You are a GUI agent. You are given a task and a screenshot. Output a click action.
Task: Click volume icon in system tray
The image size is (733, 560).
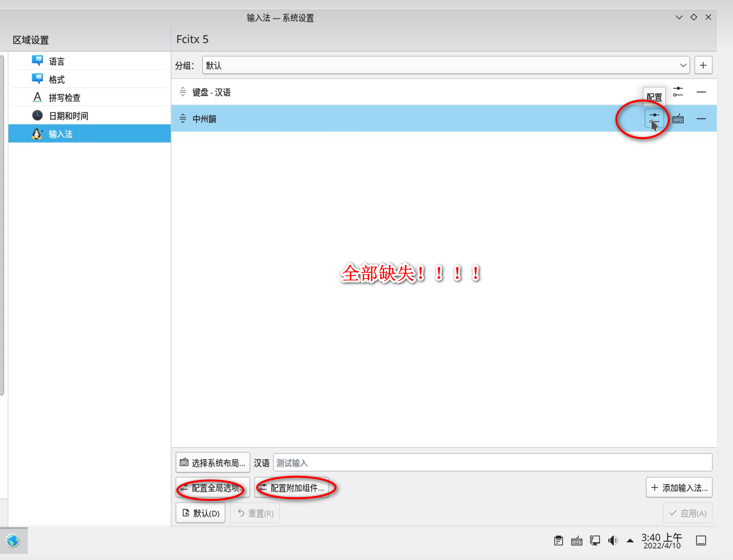point(612,541)
